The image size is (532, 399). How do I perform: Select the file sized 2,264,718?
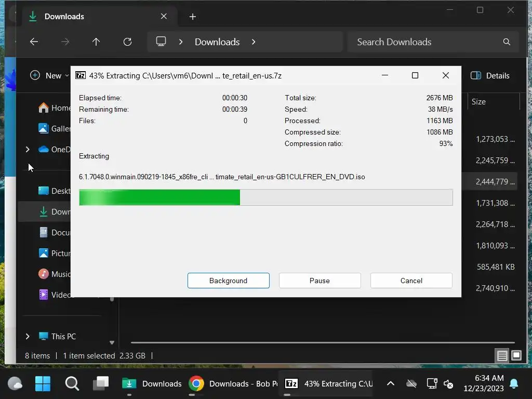pyautogui.click(x=495, y=224)
